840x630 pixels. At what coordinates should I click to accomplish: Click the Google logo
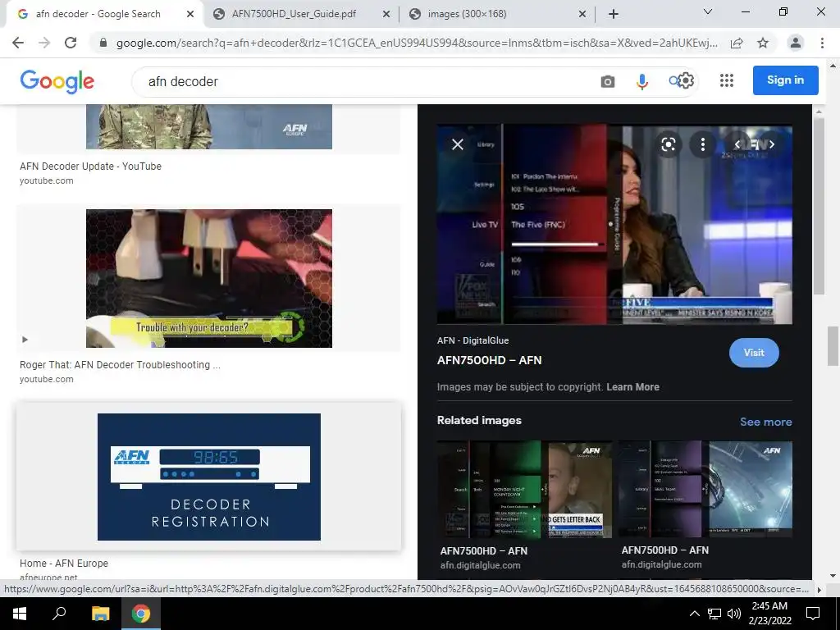(57, 81)
